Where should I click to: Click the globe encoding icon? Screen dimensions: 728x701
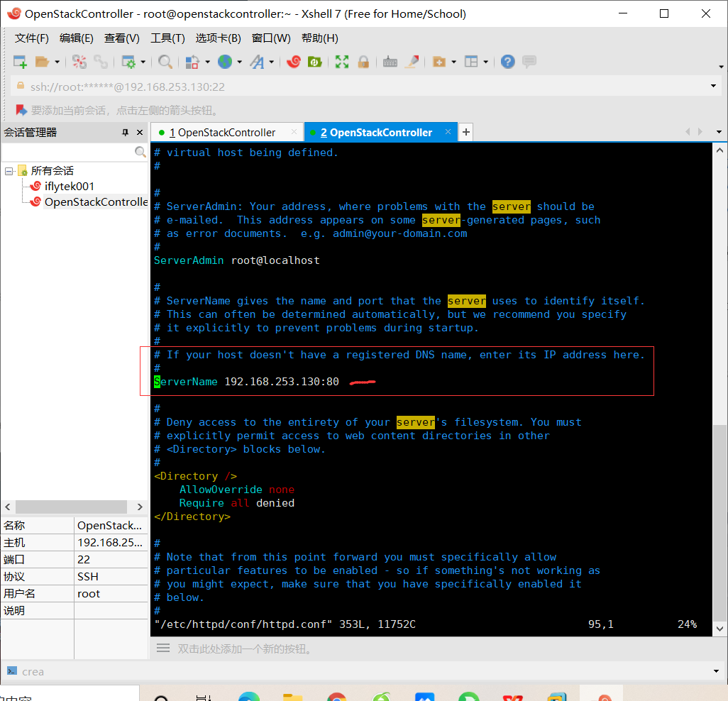coord(225,62)
